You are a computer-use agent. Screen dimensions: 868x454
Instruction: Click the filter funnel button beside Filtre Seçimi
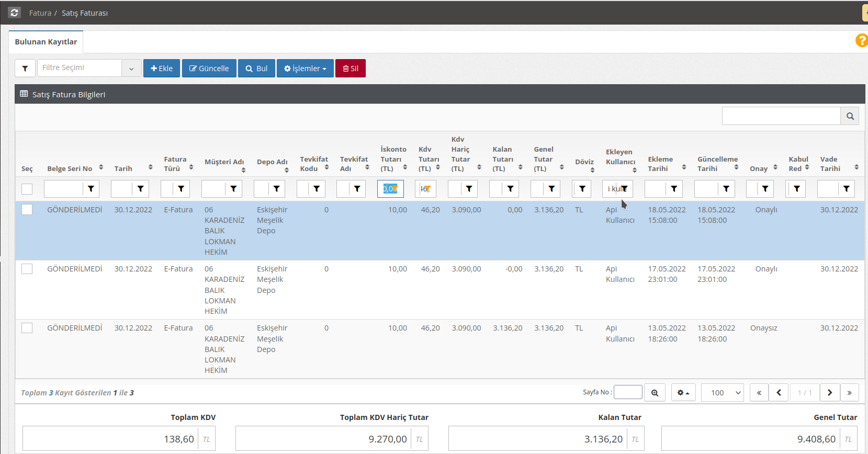tap(25, 69)
